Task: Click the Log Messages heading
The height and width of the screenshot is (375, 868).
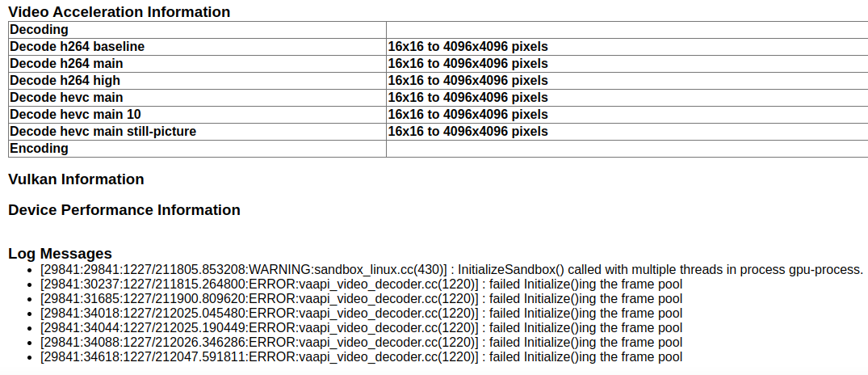Action: coord(60,254)
